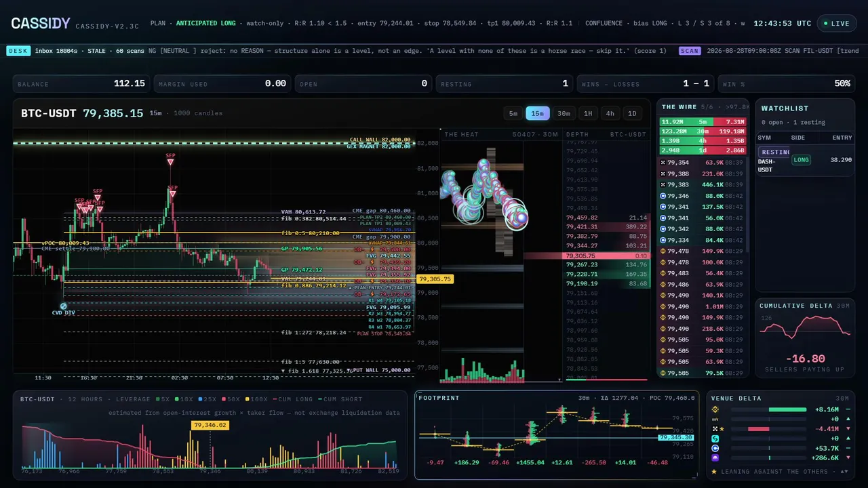Click the blue exchange icon beside 79,346
Screen dimensions: 868x488
(663, 196)
